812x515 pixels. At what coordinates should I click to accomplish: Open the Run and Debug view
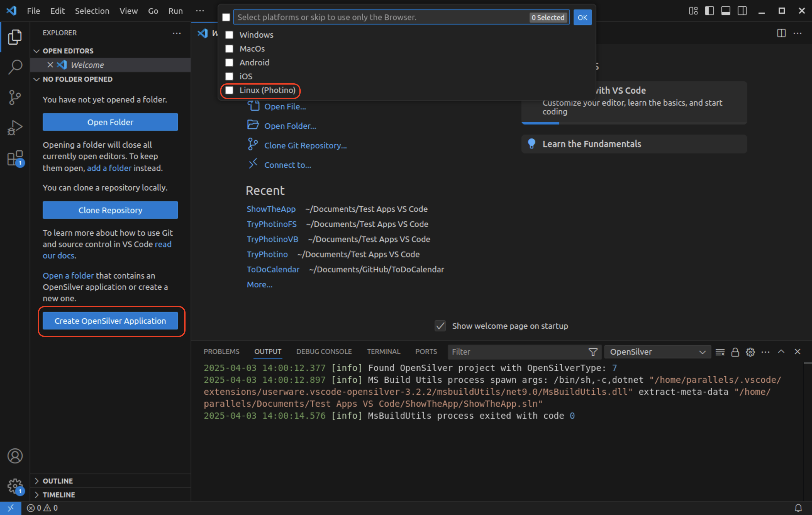(x=15, y=128)
